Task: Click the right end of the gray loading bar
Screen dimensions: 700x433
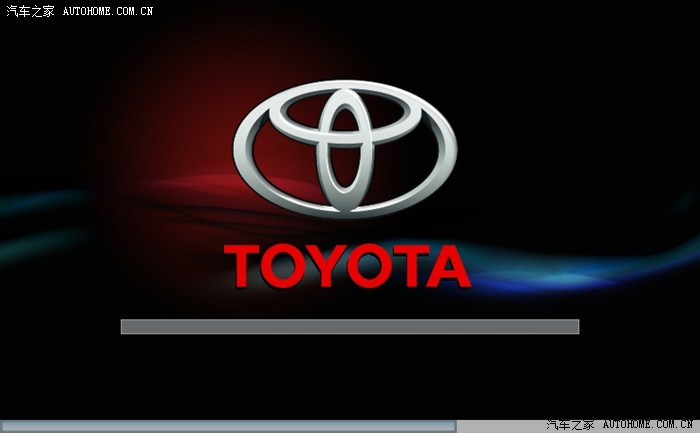Action: (574, 327)
